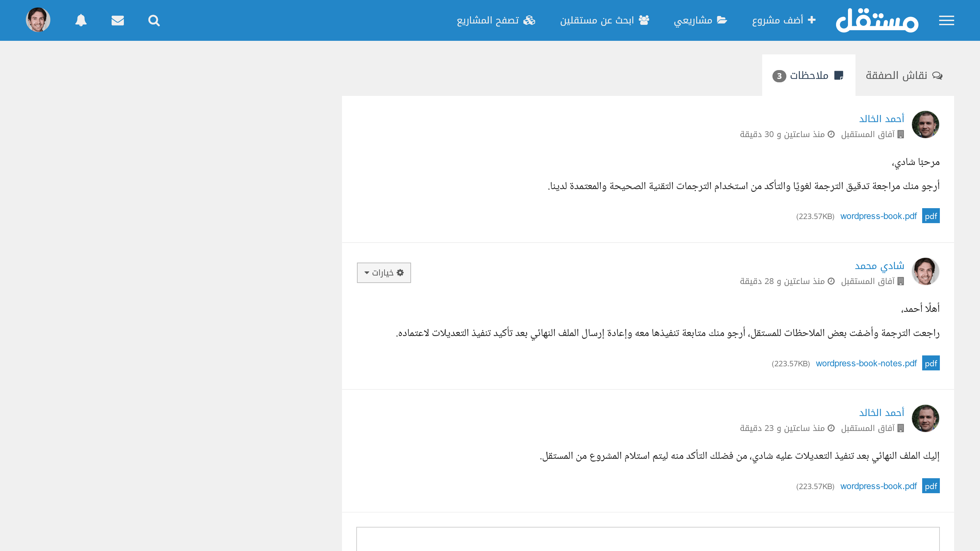980x551 pixels.
Task: Open the hamburger side menu
Action: coord(946,20)
